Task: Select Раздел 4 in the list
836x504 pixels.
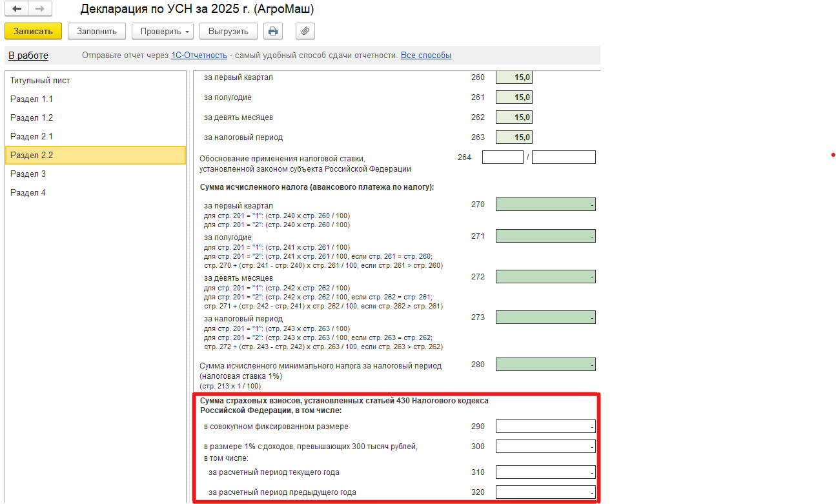Action: (28, 193)
